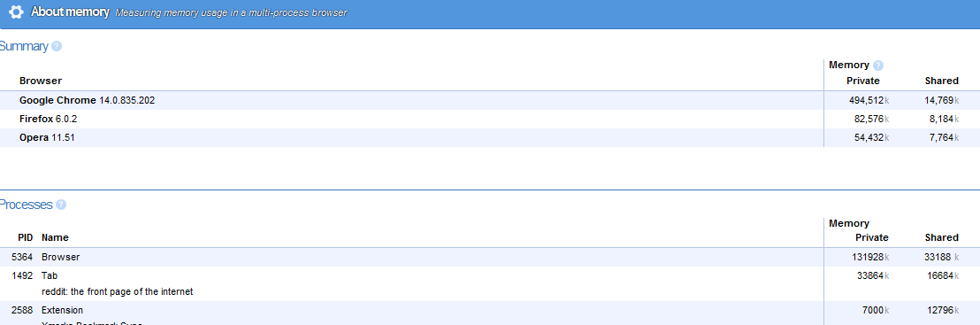
Task: Click Chrome's 494,512k private memory value
Action: tap(869, 100)
